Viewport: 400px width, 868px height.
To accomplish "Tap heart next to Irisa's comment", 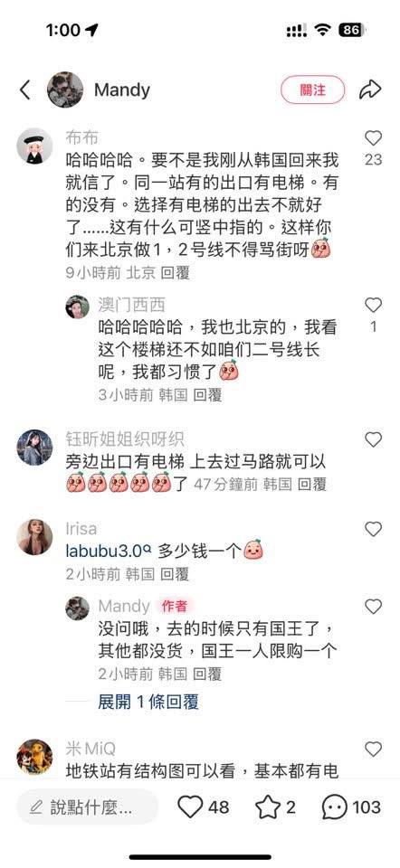I will point(374,530).
